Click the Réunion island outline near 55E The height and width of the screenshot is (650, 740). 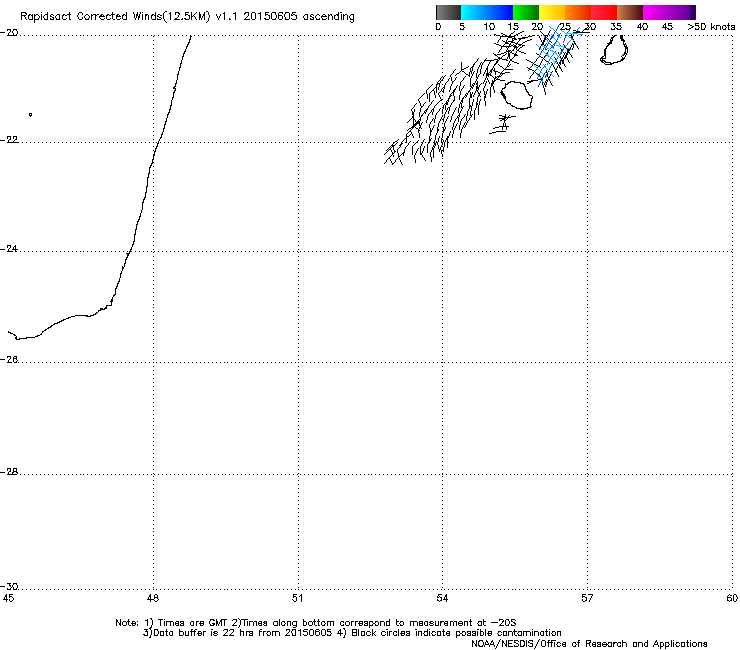click(x=517, y=95)
